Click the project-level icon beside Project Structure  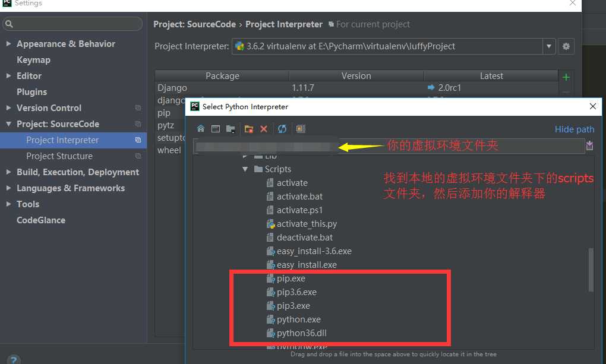(x=138, y=156)
